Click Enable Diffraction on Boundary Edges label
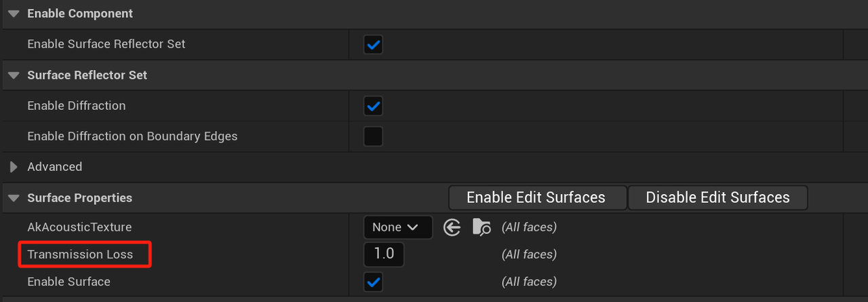868x302 pixels. pyautogui.click(x=132, y=136)
